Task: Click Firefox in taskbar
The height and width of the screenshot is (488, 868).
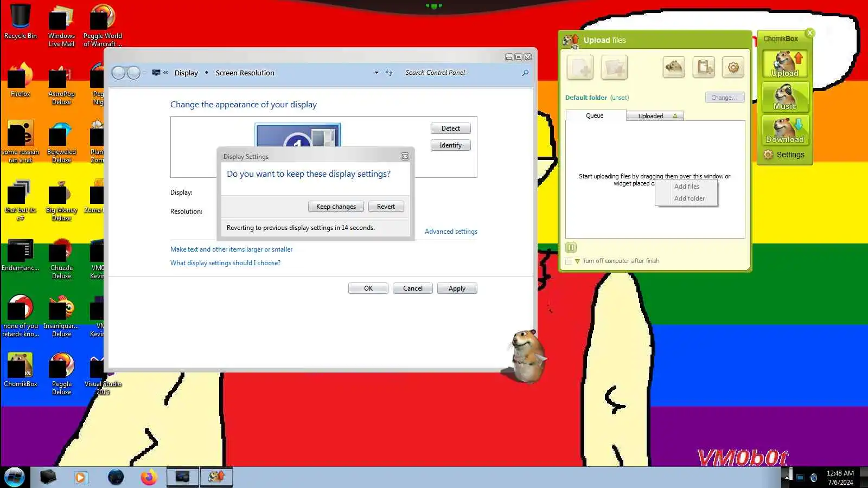Action: (x=149, y=477)
